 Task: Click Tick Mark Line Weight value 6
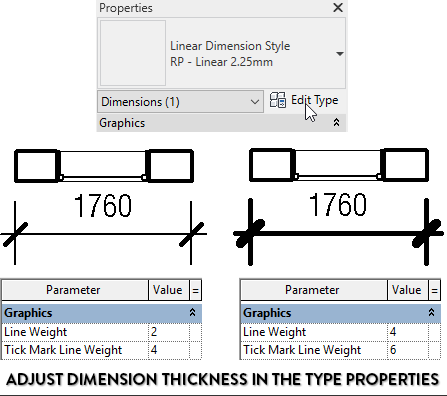click(408, 350)
